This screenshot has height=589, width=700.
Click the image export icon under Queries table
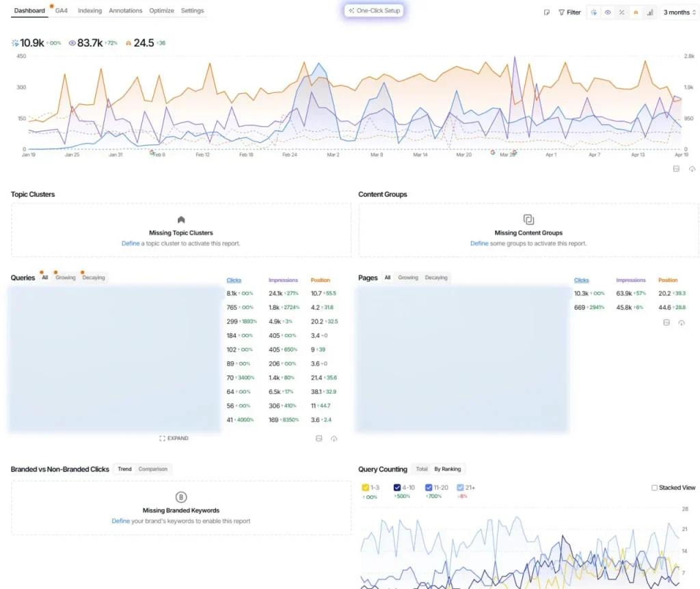[319, 439]
